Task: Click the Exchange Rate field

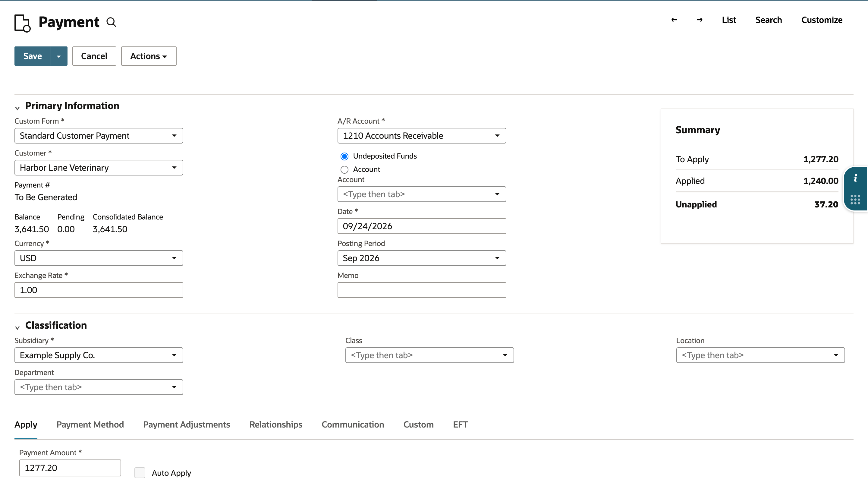Action: 99,290
